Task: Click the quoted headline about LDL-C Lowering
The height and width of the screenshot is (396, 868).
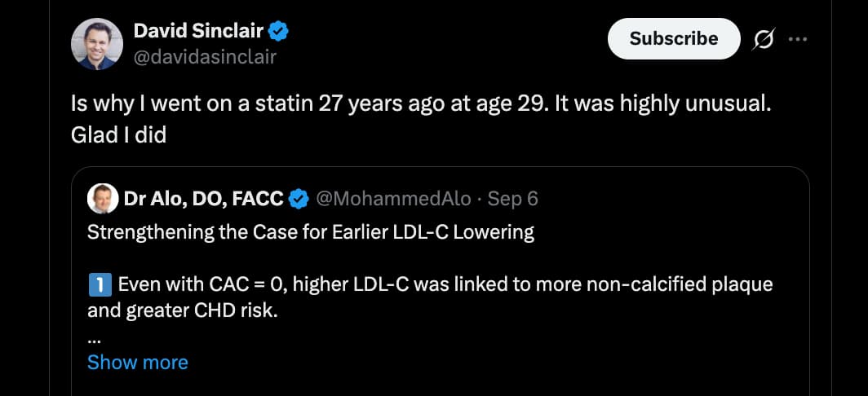Action: pyautogui.click(x=311, y=232)
